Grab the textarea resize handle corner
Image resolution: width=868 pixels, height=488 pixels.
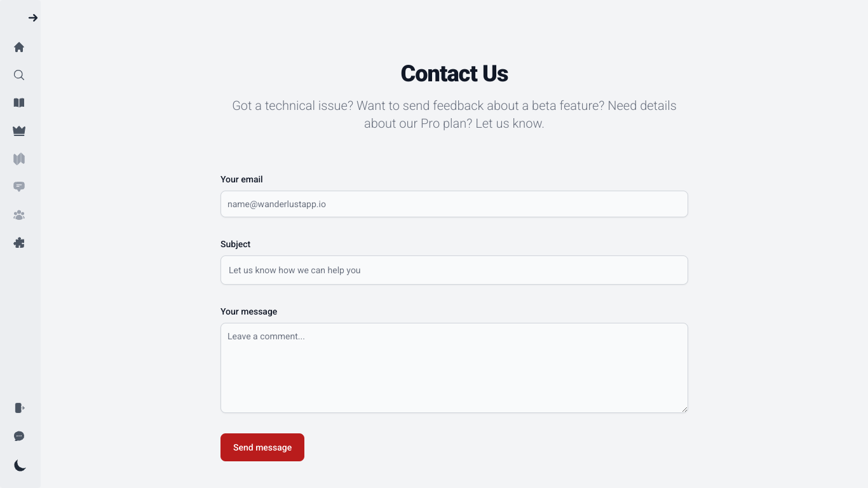[684, 409]
